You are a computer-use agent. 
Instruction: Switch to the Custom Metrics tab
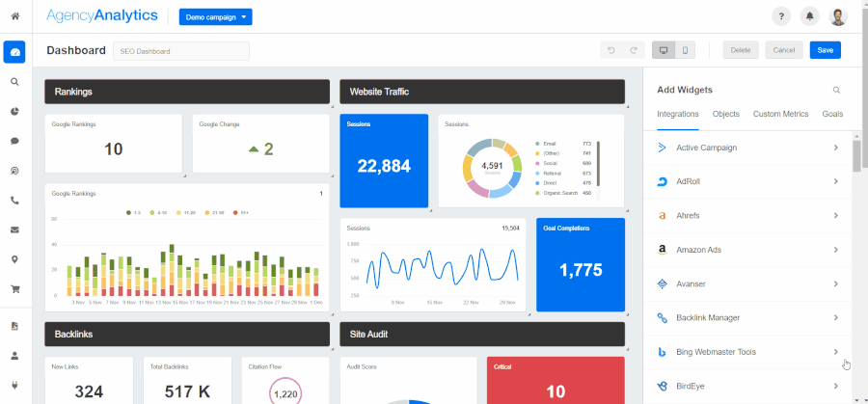coord(780,114)
